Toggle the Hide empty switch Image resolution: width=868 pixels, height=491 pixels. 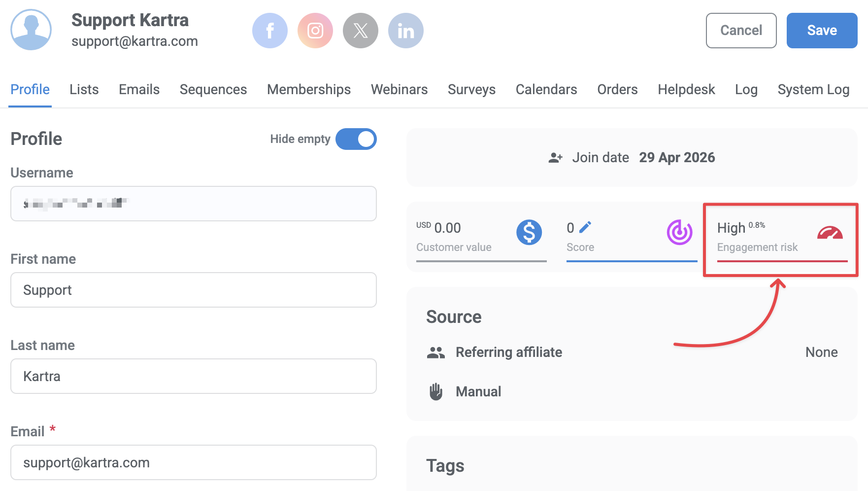point(356,139)
